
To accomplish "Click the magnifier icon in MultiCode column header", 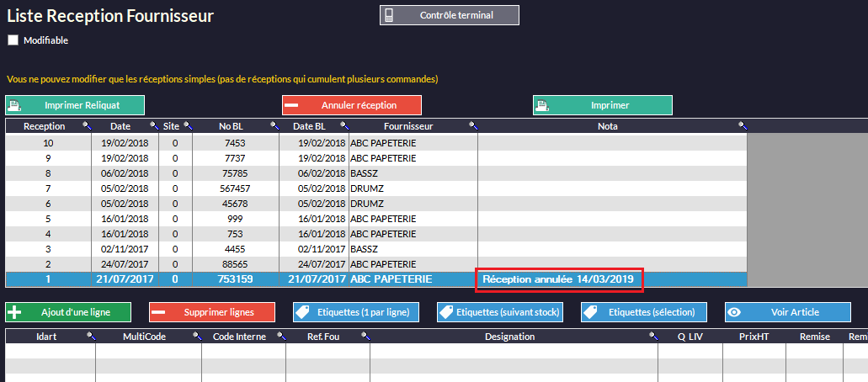I will tap(196, 337).
